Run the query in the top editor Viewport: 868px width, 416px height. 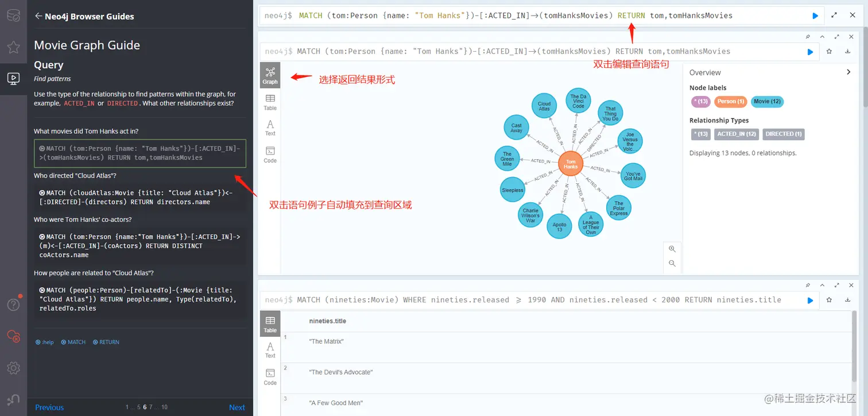coord(815,16)
